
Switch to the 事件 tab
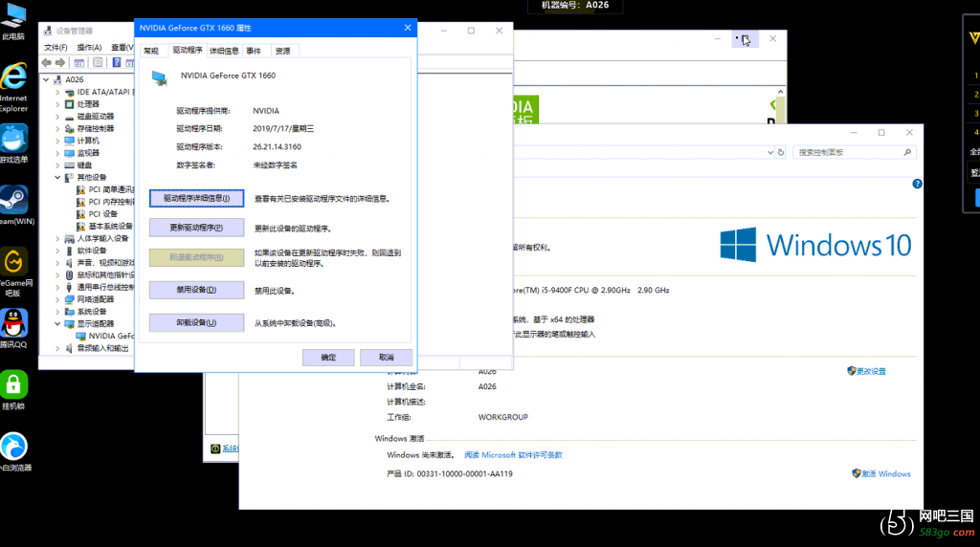click(254, 51)
